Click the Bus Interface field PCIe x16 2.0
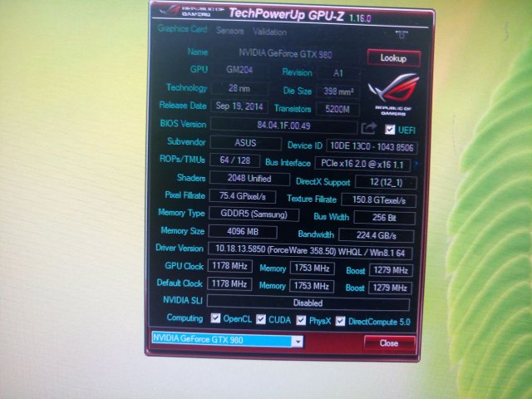 click(362, 165)
